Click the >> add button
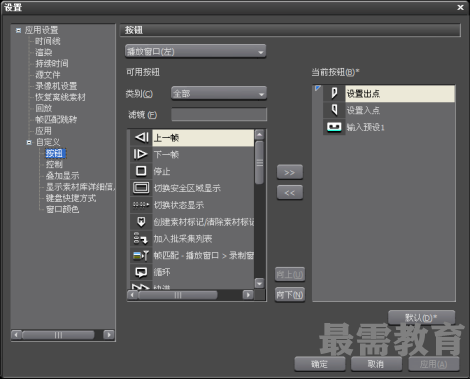Viewport: 471px width, 379px height. click(x=290, y=172)
